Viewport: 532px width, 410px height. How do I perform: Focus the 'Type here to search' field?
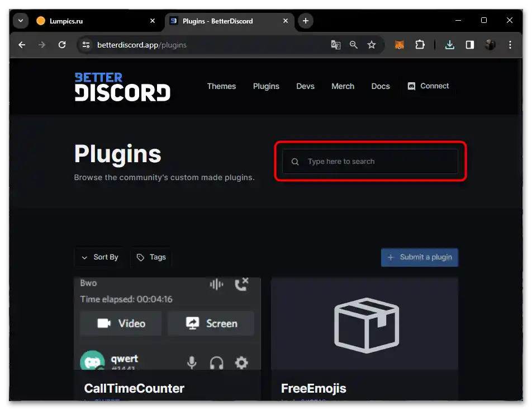370,161
